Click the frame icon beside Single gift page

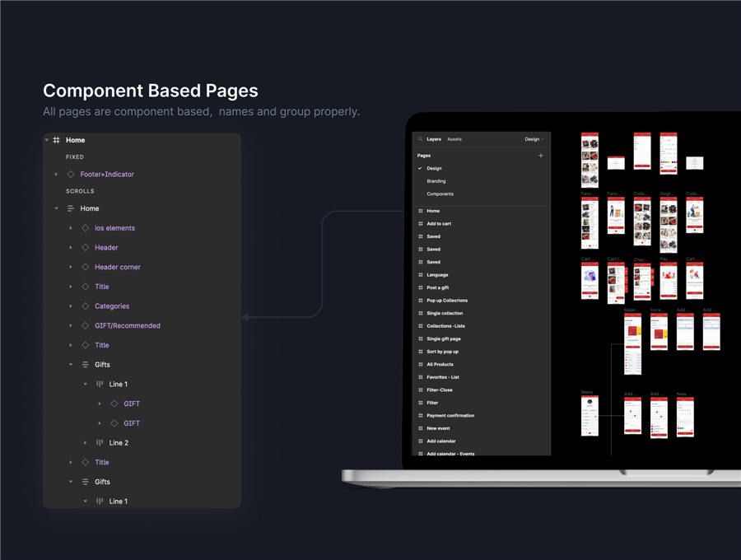point(420,338)
